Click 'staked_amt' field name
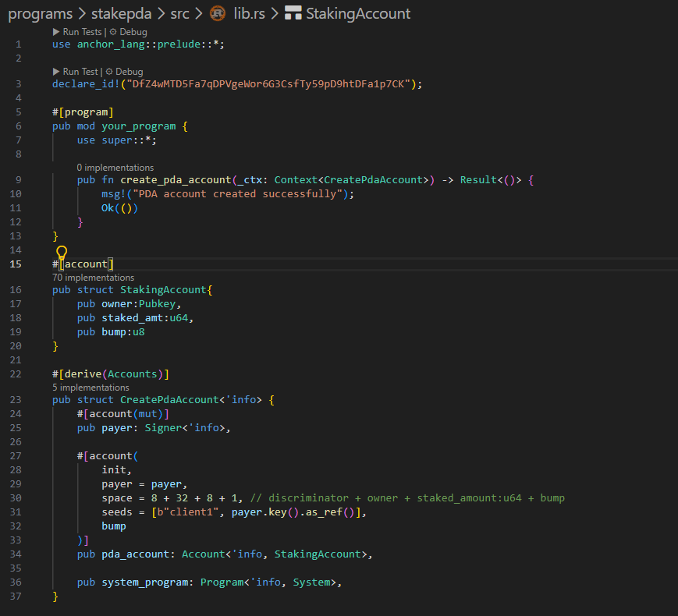Viewport: 678px width, 616px height. click(x=133, y=318)
